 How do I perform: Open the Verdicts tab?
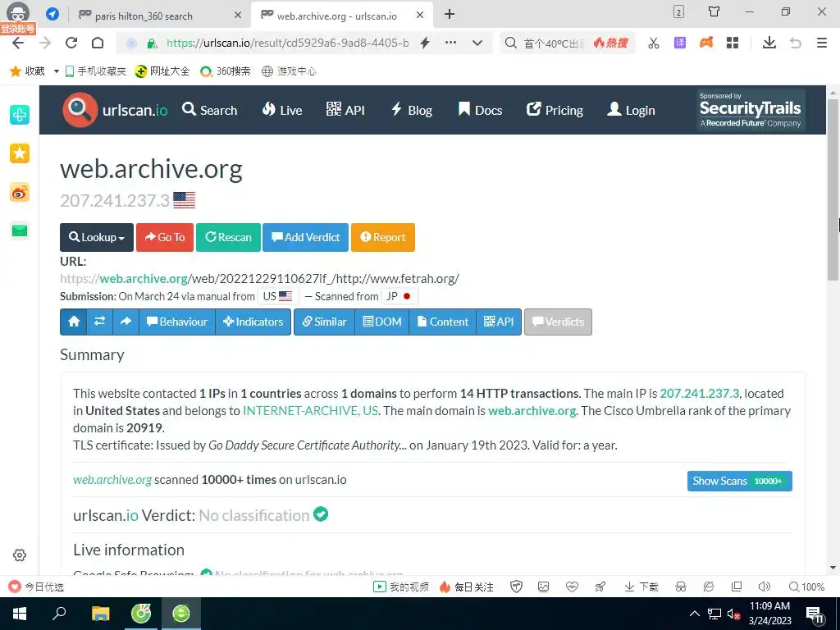[558, 322]
